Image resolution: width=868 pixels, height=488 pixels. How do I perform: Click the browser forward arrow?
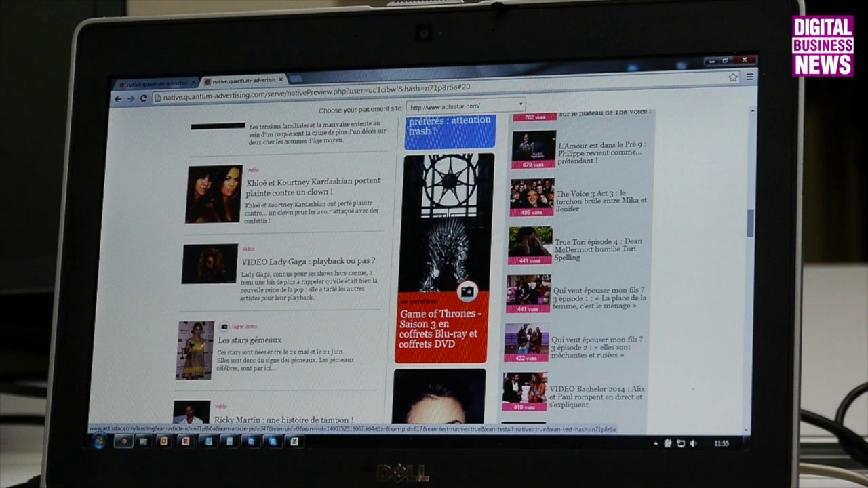[130, 99]
